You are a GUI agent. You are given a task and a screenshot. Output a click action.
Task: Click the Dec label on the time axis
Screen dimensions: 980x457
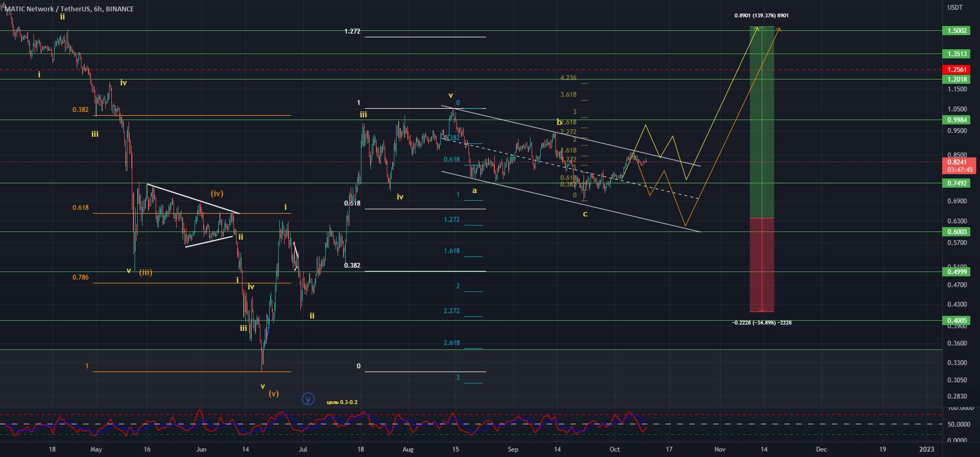point(821,449)
